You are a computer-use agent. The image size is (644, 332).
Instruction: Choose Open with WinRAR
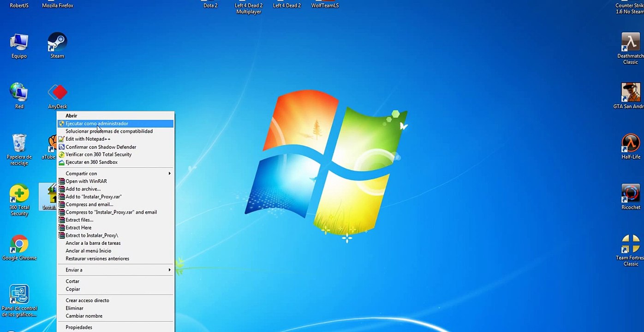click(x=115, y=181)
